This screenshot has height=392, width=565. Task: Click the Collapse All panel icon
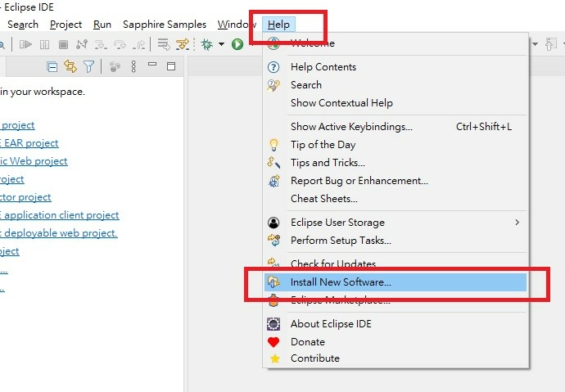(x=52, y=66)
